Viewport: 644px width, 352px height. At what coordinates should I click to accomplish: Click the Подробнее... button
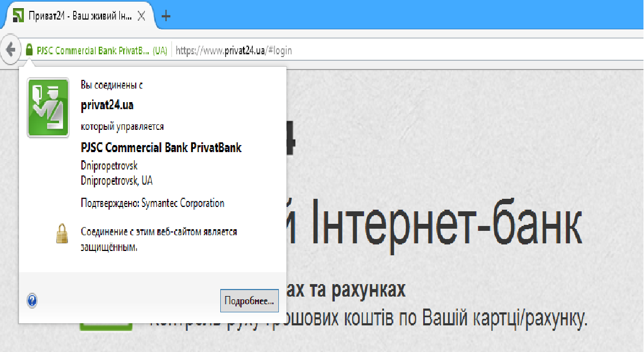coord(250,300)
